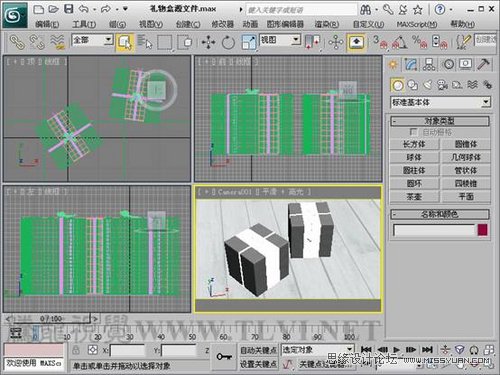The height and width of the screenshot is (375, 500).
Task: Choose Use Pivot Point Center tool
Action: [313, 42]
